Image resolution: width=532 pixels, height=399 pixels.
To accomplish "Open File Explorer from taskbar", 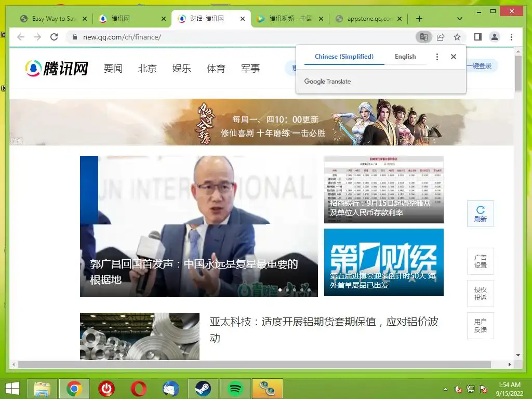I will (42, 389).
